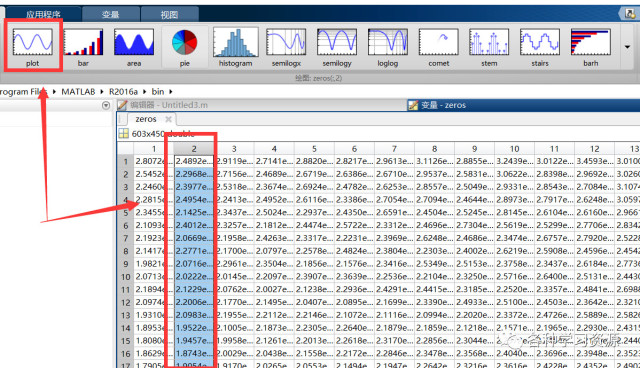The height and width of the screenshot is (368, 640).
Task: Click cell 2.7304e in row 6
Action: pyautogui.click(x=474, y=225)
